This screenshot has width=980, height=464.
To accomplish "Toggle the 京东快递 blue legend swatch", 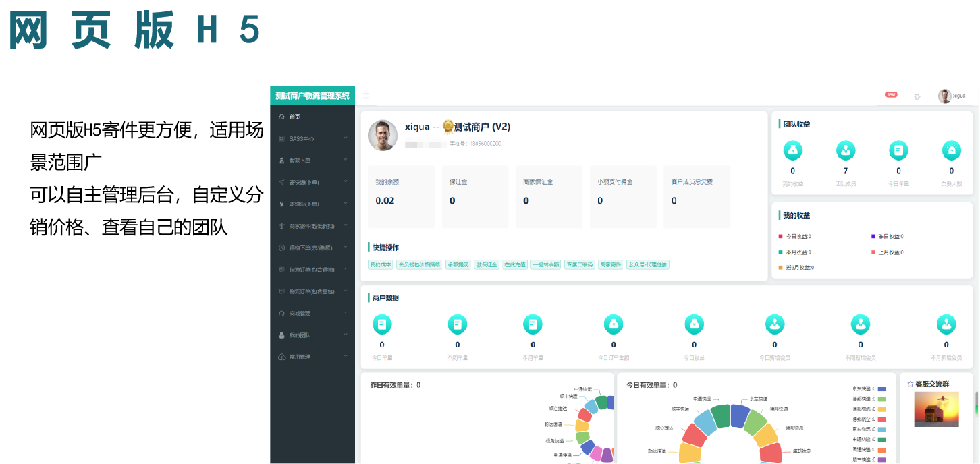I will pyautogui.click(x=881, y=389).
